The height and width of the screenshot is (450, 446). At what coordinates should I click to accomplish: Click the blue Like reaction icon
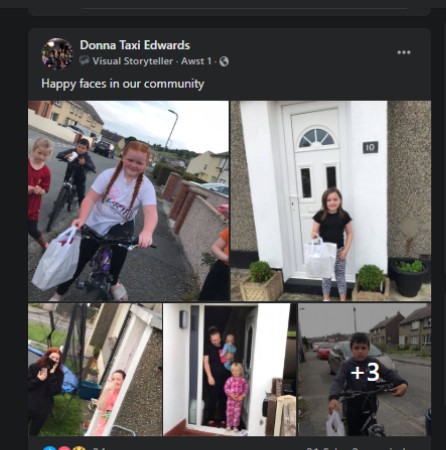50,448
